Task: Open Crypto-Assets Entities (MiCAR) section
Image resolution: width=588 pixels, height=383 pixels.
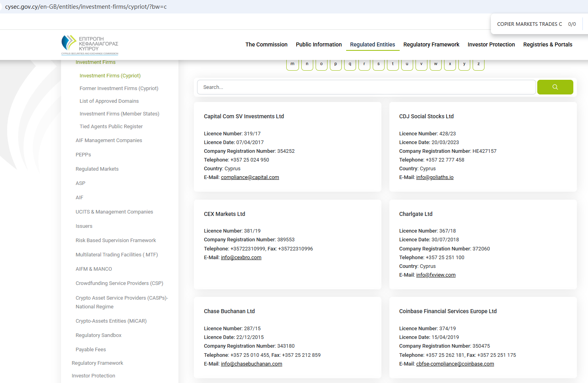Action: point(111,321)
